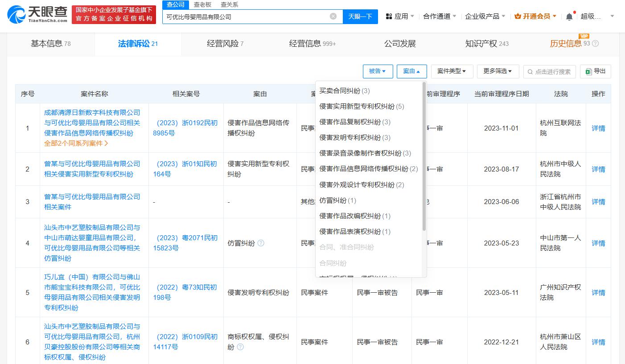Select 侵害作品改编权纠纷 (1) option
Image resolution: width=625 pixels, height=364 pixels.
pyautogui.click(x=369, y=216)
